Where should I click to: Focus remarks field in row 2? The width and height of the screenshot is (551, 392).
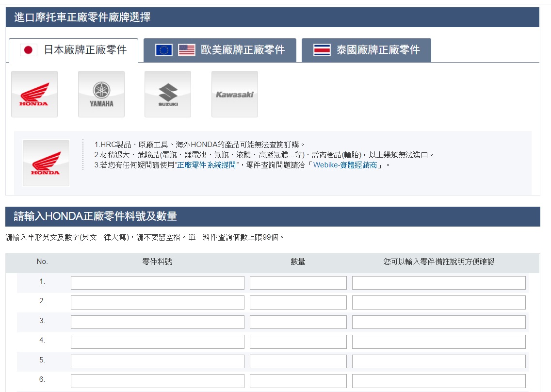pos(438,302)
